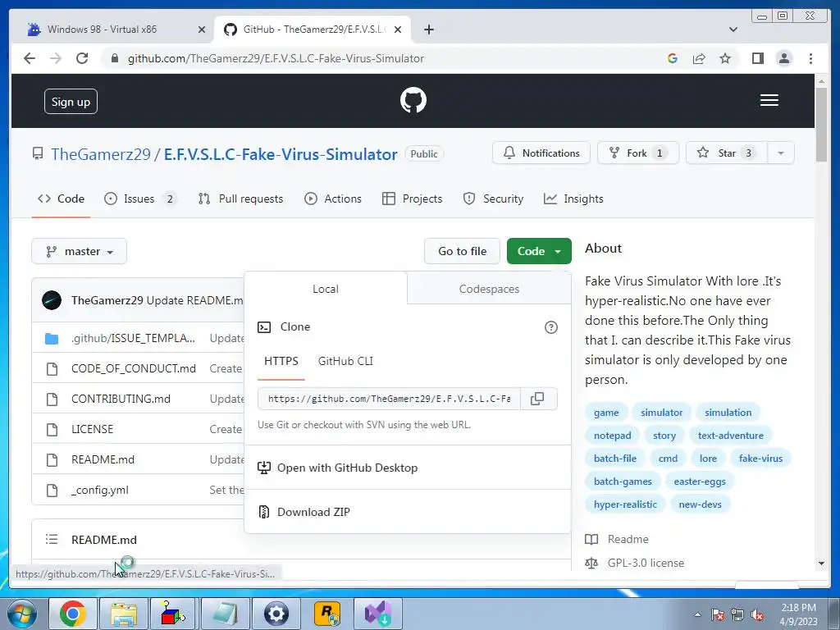Reload the page with the refresh icon
840x630 pixels.
click(x=82, y=58)
